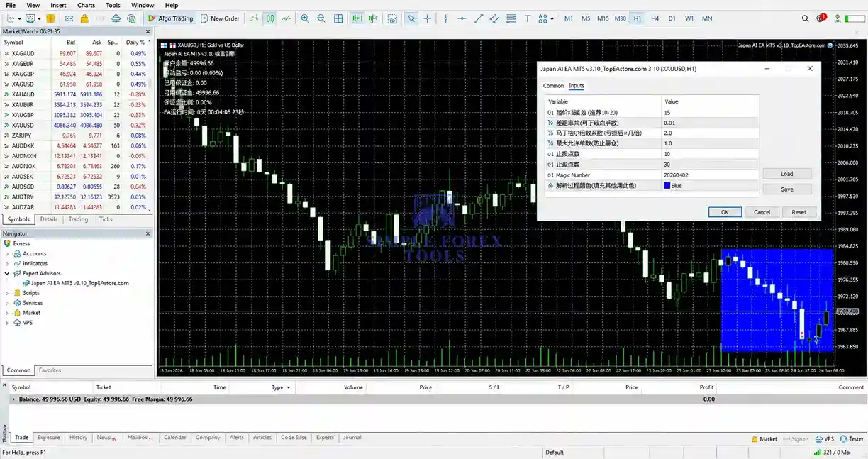Open the Charts menu
This screenshot has height=459, width=868.
[86, 5]
